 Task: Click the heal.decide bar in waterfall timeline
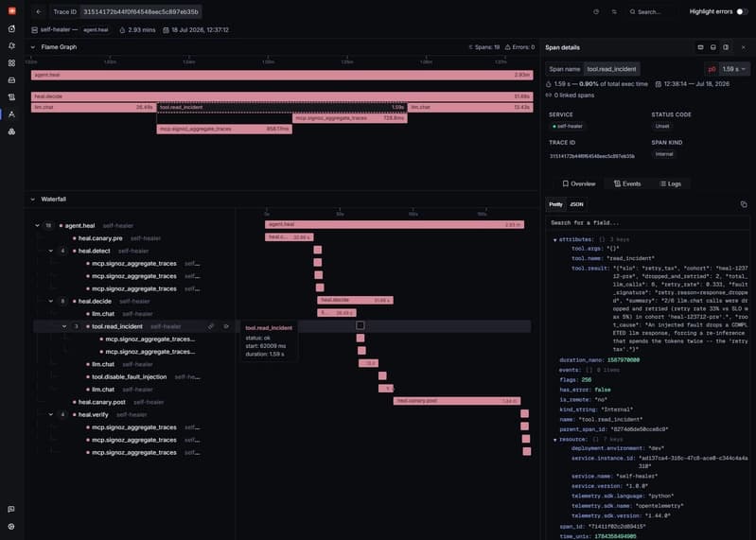[355, 300]
